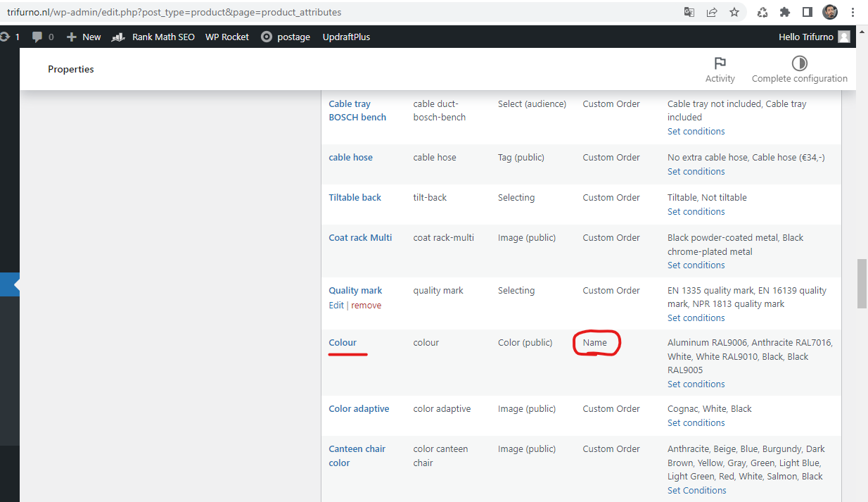Click the New content item in admin bar
This screenshot has height=502, width=868.
84,37
